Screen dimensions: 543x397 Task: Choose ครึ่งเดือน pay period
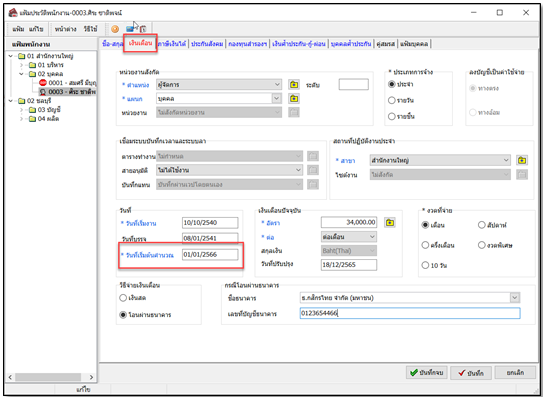click(x=425, y=245)
